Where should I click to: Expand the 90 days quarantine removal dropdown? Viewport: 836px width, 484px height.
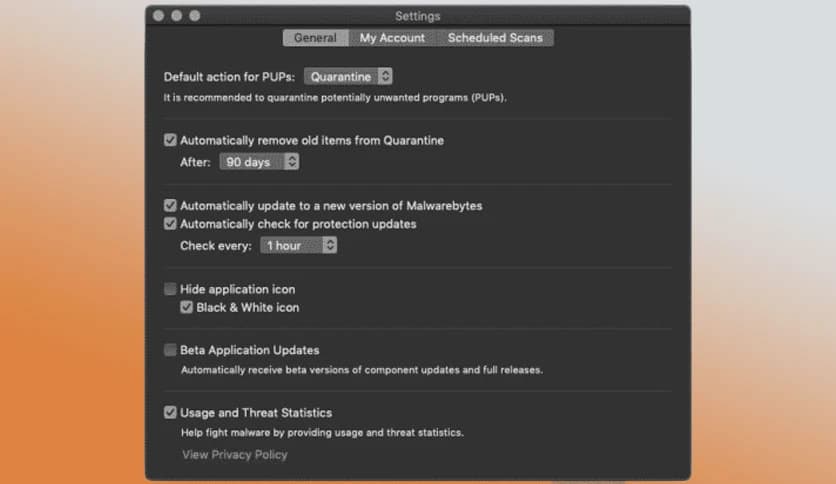pos(258,161)
